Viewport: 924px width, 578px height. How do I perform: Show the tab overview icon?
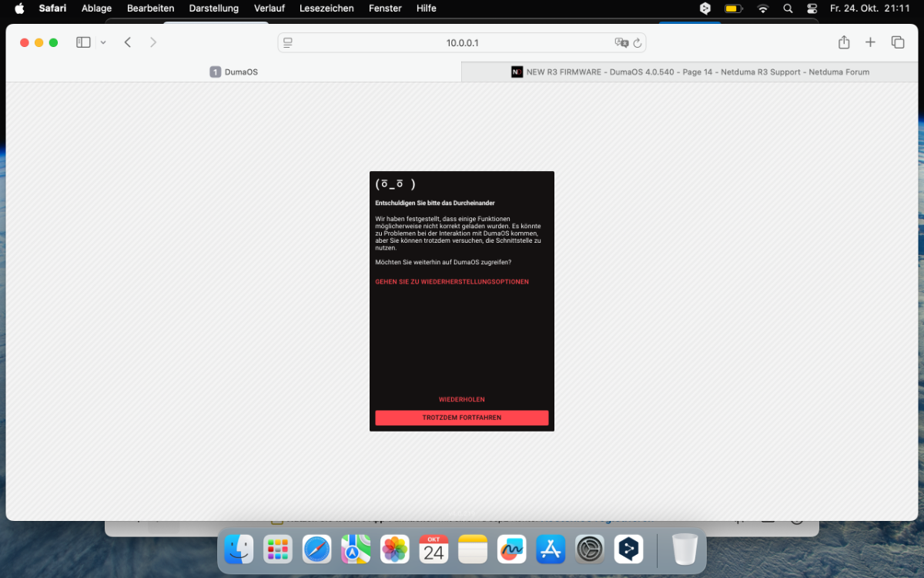(x=898, y=42)
